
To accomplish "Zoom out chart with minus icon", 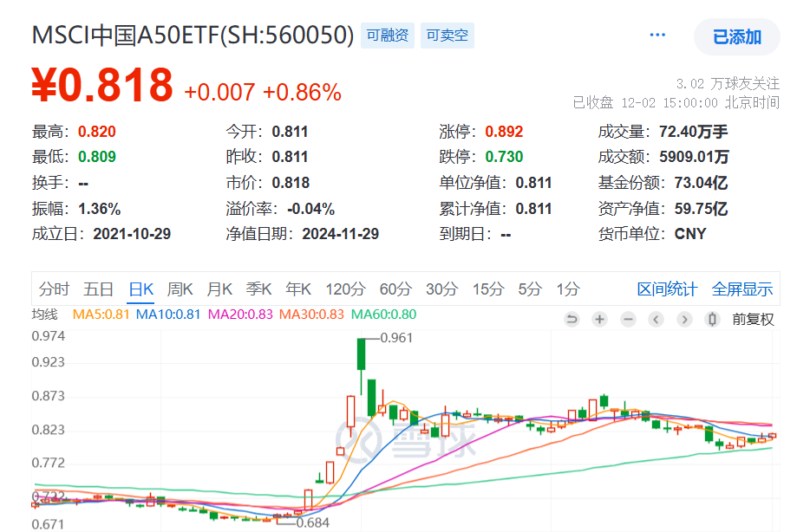I will point(628,320).
